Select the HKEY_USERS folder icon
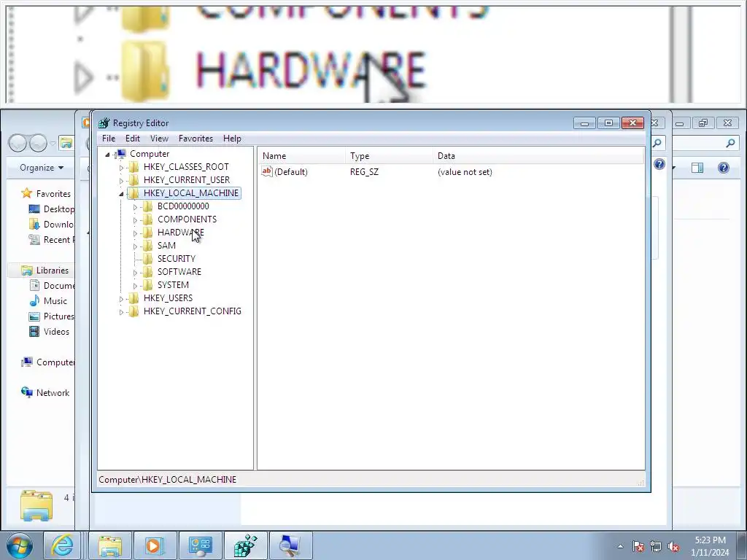Viewport: 747px width, 560px height. 134,297
